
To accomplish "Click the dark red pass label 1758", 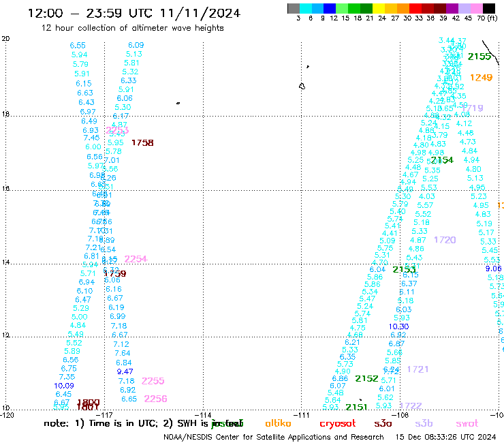I will click(x=143, y=142).
